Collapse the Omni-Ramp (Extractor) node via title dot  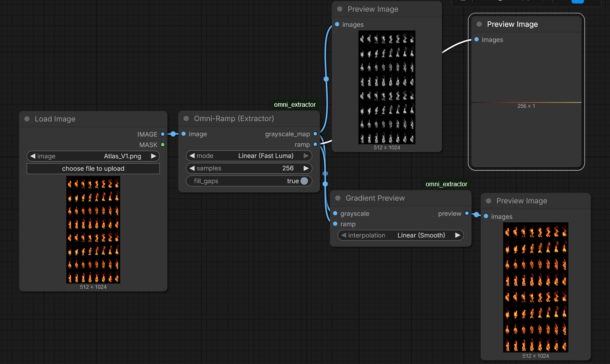pyautogui.click(x=186, y=119)
